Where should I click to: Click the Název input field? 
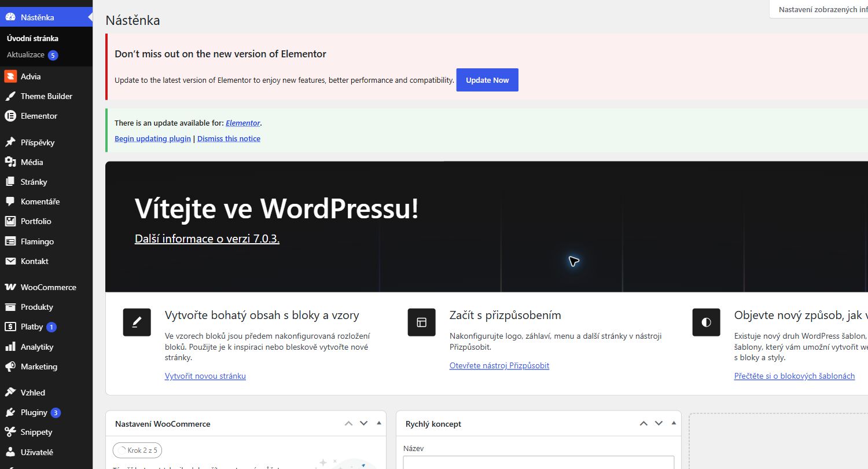pyautogui.click(x=539, y=463)
